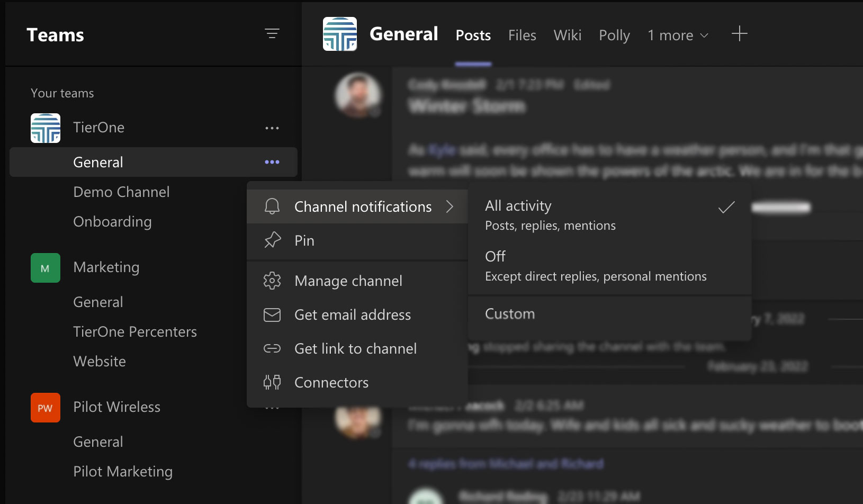
Task: Open the 4 replies thread link
Action: point(506,464)
